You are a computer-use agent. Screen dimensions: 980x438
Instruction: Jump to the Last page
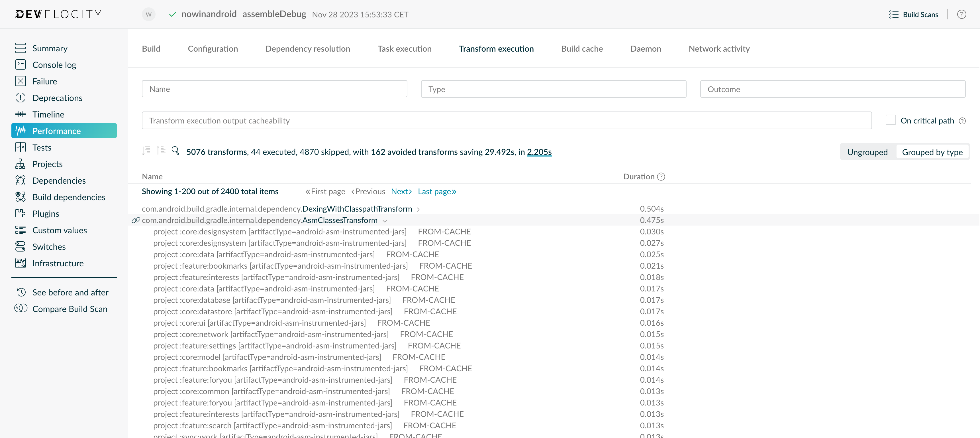[437, 191]
